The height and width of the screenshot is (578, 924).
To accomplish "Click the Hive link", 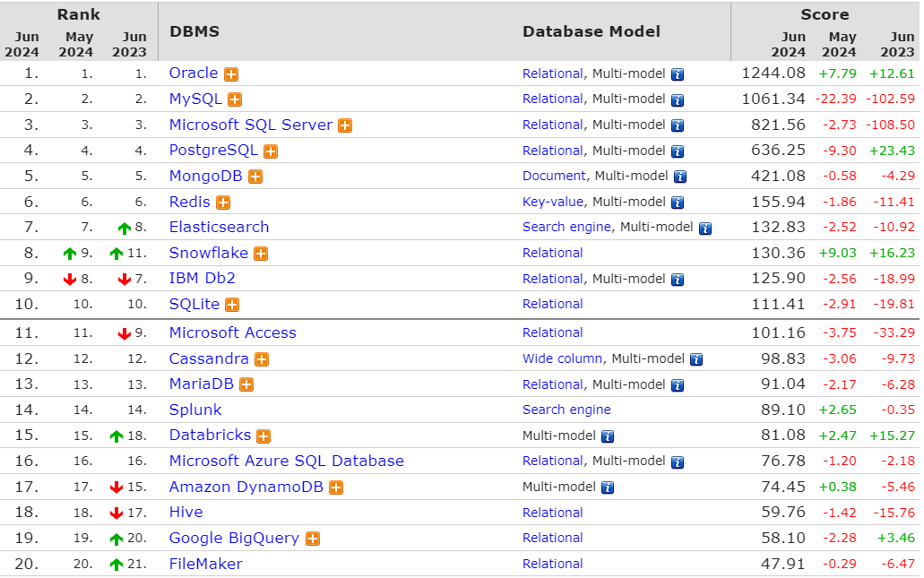I will [186, 512].
